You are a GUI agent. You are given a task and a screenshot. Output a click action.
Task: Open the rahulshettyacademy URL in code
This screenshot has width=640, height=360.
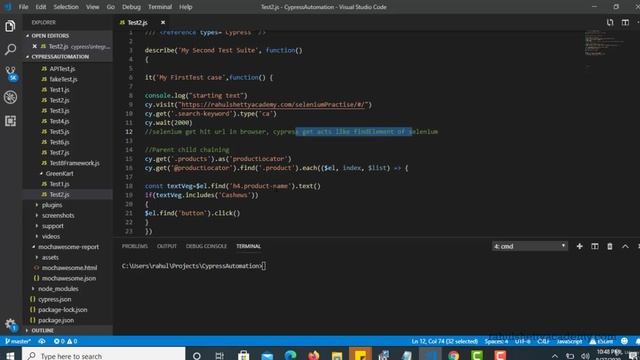(274, 105)
